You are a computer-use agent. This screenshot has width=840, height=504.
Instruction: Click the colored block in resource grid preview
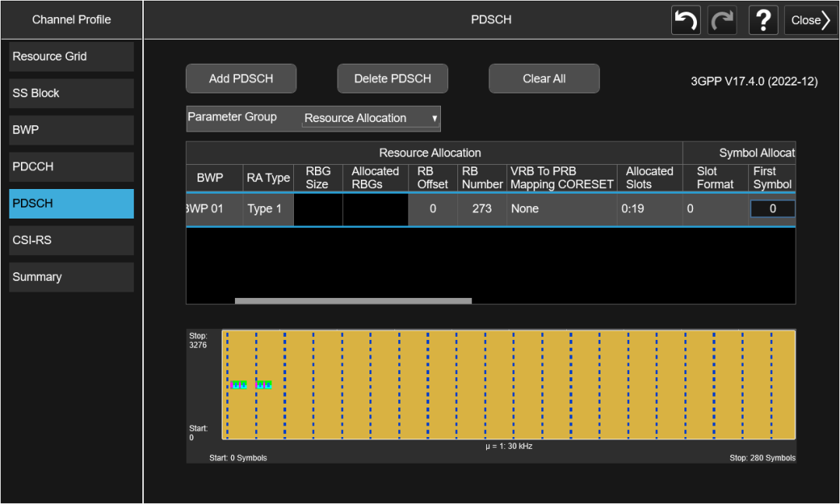pyautogui.click(x=239, y=384)
